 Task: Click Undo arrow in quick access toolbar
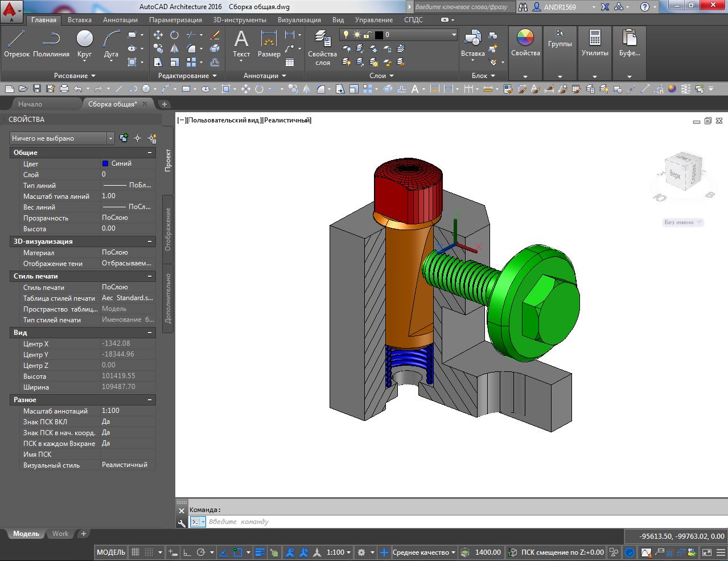coord(78,89)
